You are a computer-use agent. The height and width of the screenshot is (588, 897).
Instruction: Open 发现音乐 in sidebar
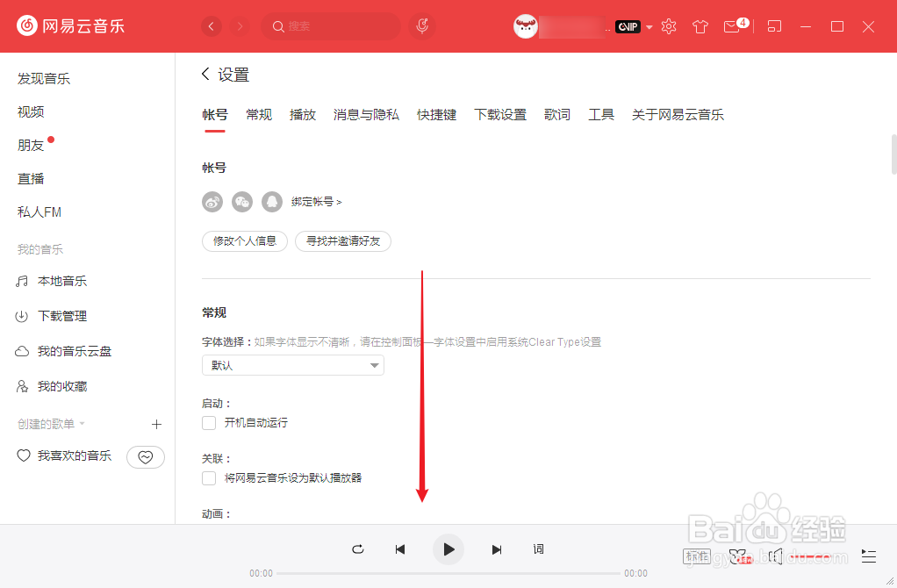point(44,79)
